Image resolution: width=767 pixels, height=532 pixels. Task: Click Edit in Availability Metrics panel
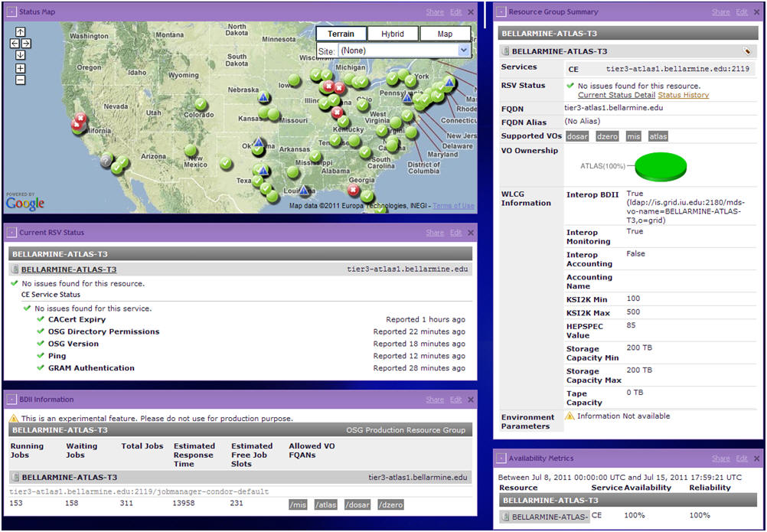tap(742, 459)
